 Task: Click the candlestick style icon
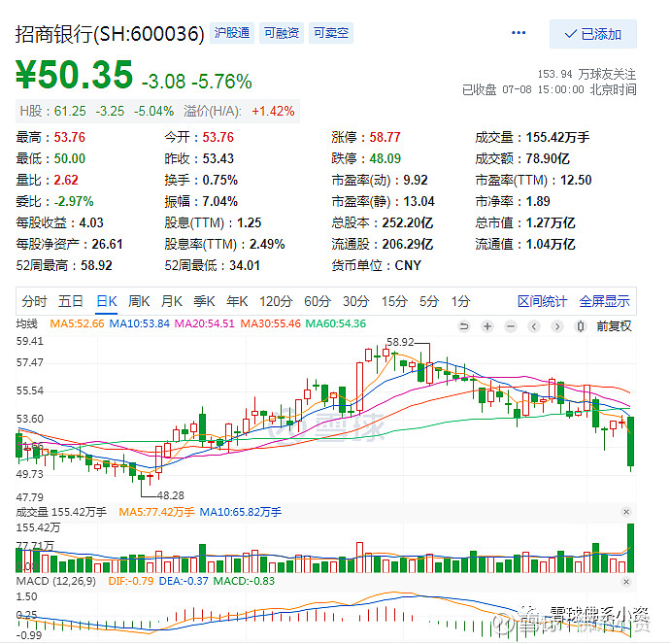pos(581,326)
